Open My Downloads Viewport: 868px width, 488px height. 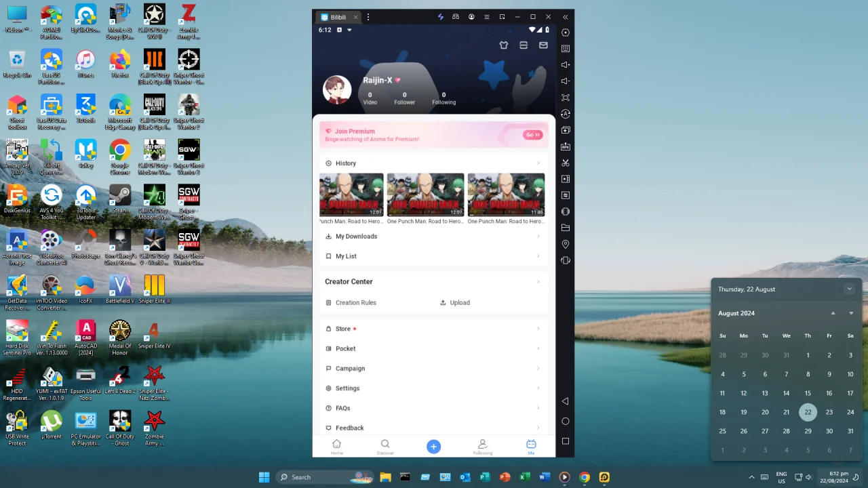coord(433,237)
